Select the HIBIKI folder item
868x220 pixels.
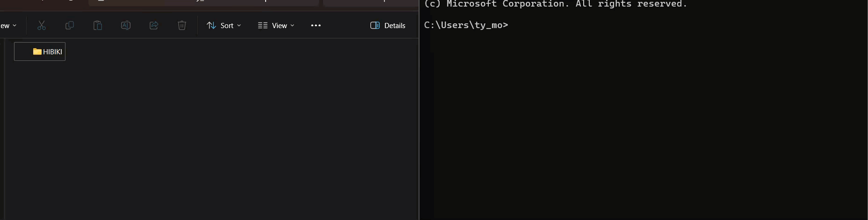coord(52,51)
